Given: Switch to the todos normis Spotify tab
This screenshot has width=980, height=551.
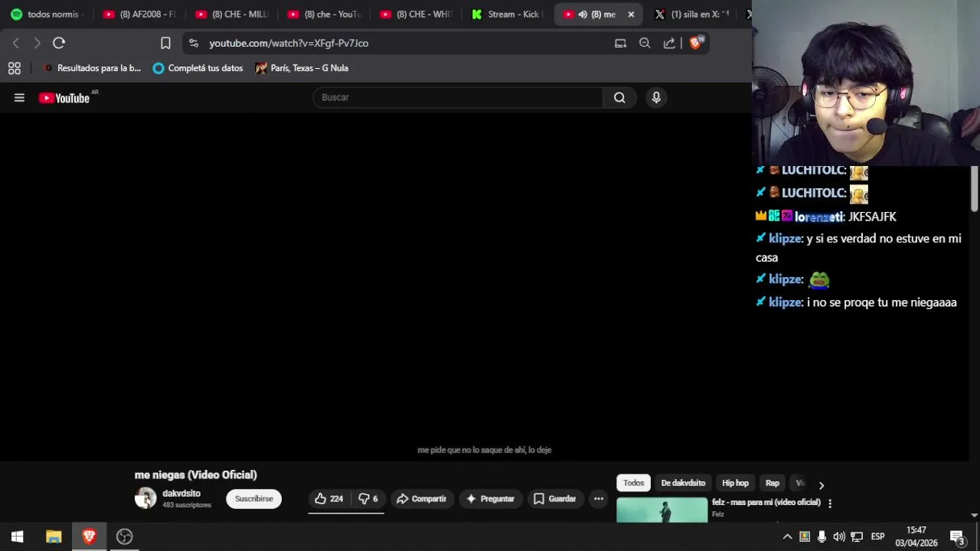Looking at the screenshot, I should tap(46, 14).
